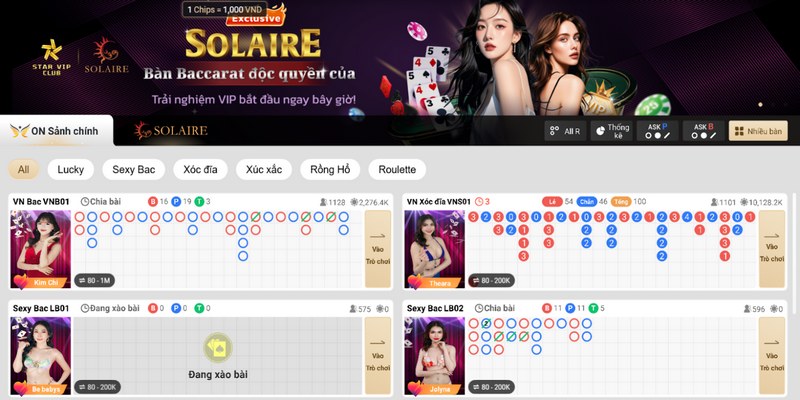Click shuffling cards icon on LB01
The height and width of the screenshot is (400, 800).
[218, 348]
